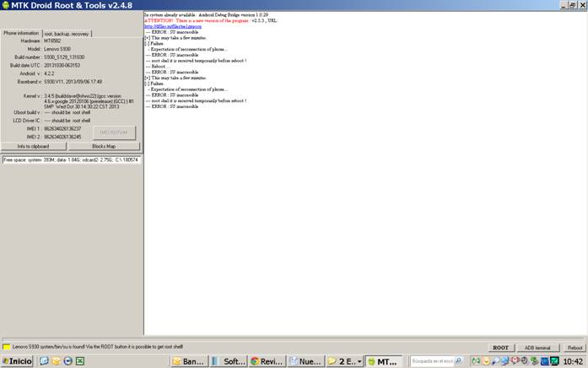This screenshot has width=588, height=368.
Task: Close the MTK Droid Tools window
Action: [582, 5]
